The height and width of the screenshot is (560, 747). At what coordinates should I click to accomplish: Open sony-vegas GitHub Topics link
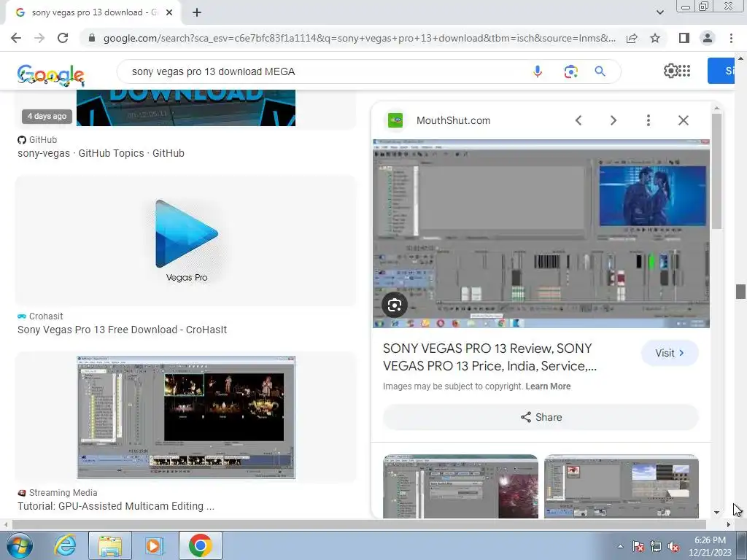101,153
